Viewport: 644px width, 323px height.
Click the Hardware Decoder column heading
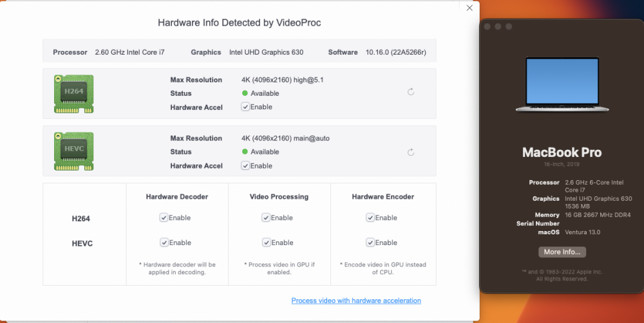click(177, 197)
